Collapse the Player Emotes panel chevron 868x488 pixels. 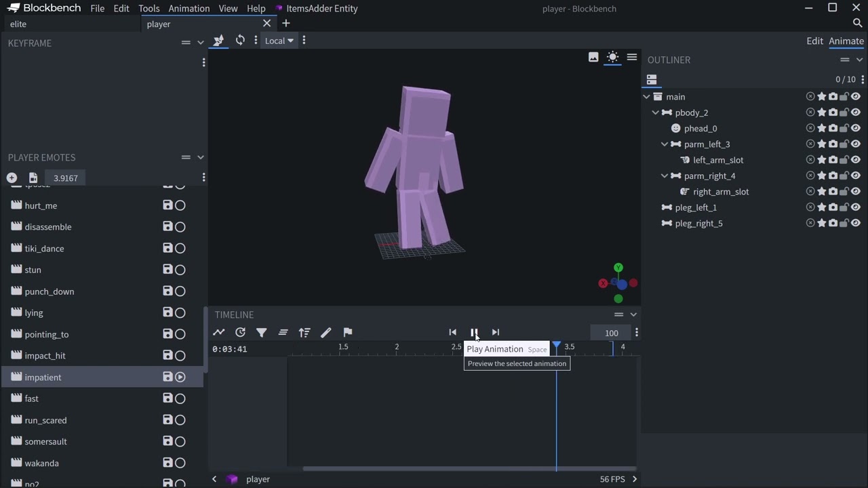[x=200, y=157]
